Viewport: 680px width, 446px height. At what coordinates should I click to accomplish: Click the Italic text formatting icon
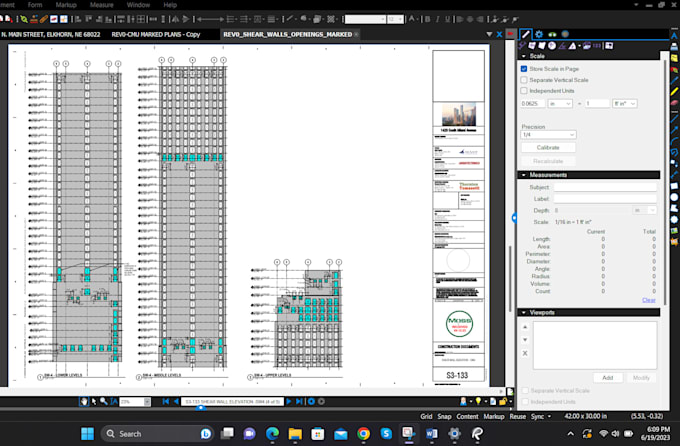tap(438, 19)
